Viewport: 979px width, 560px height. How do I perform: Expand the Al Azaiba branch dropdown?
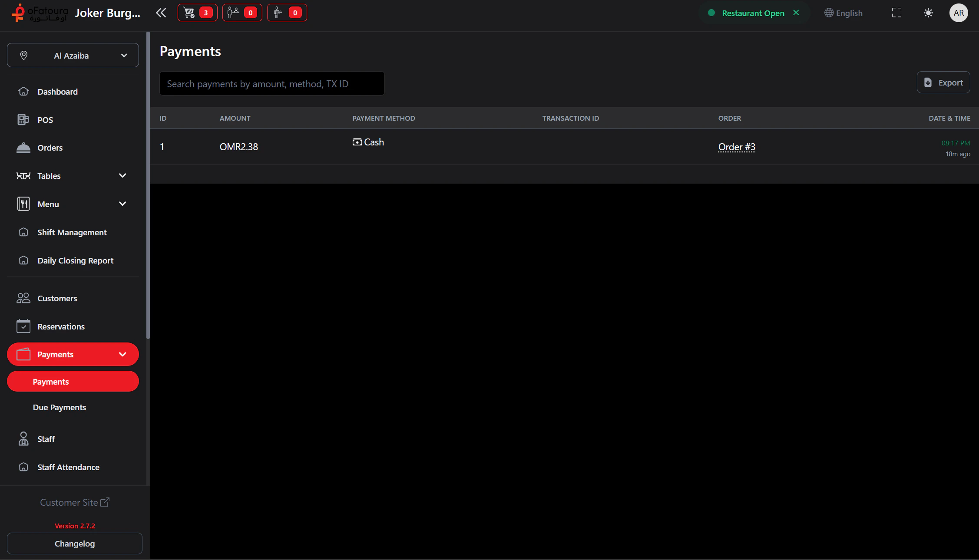pyautogui.click(x=73, y=55)
